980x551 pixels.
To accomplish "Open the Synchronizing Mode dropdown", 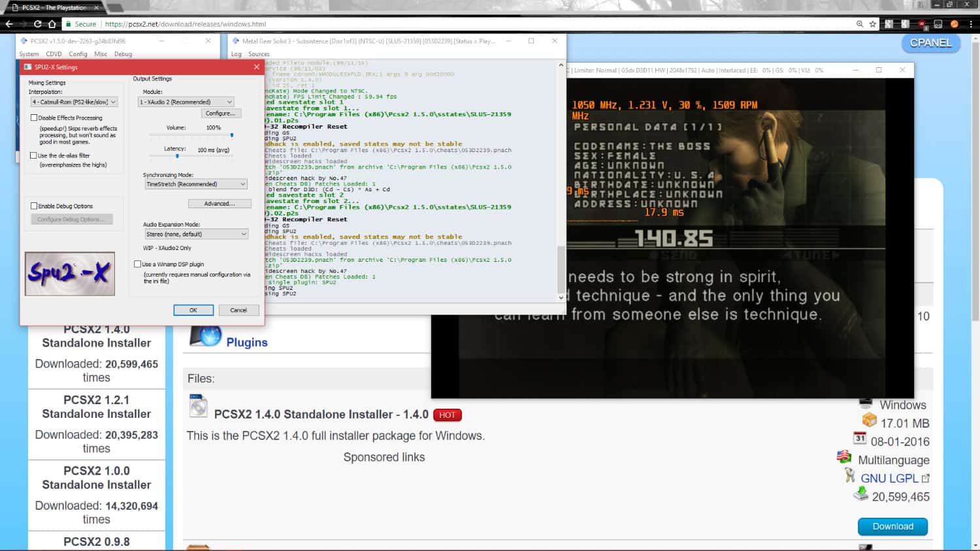I will [194, 183].
